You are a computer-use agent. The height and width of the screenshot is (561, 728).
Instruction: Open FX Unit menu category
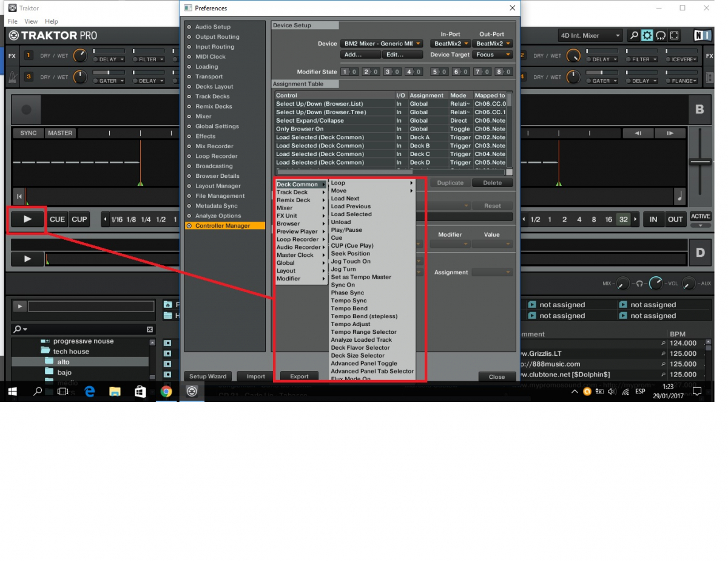pos(301,216)
